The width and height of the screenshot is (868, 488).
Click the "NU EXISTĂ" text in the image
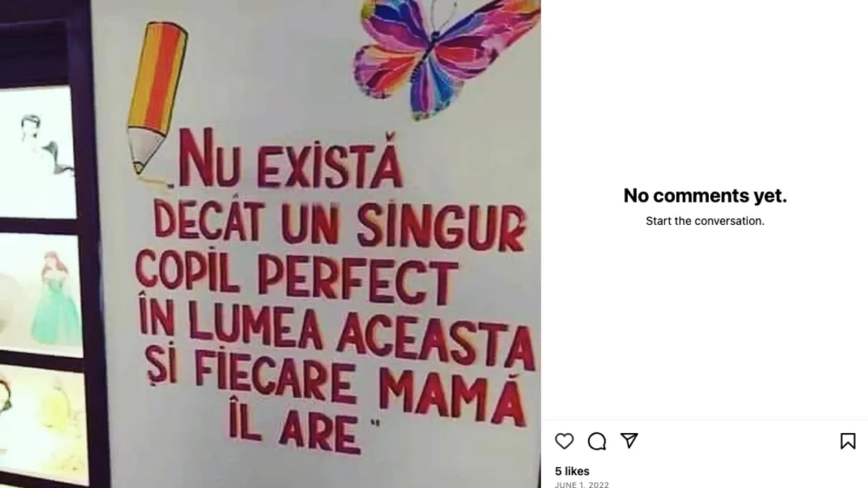[x=291, y=162]
